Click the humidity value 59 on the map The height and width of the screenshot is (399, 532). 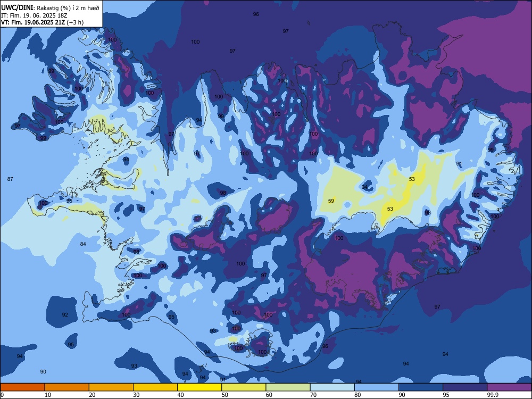pyautogui.click(x=331, y=201)
